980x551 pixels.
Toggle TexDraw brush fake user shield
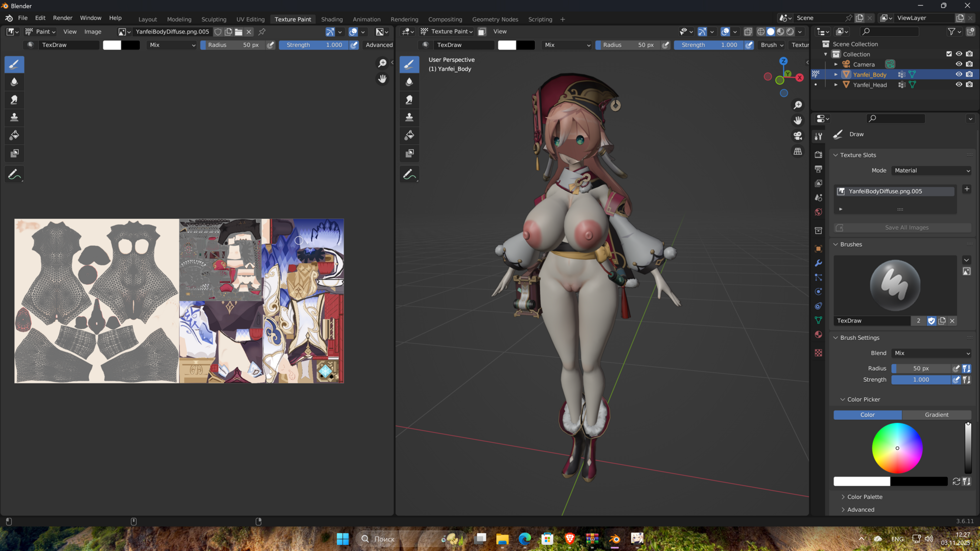point(932,321)
